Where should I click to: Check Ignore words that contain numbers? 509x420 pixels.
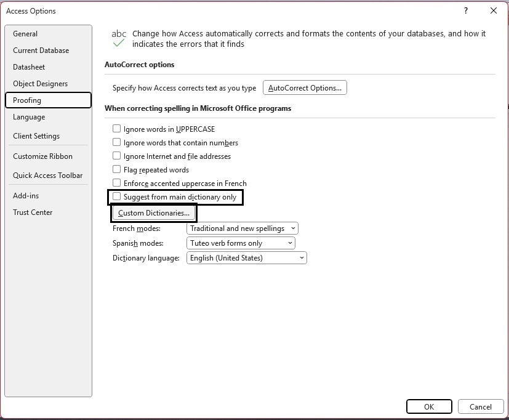pos(117,143)
